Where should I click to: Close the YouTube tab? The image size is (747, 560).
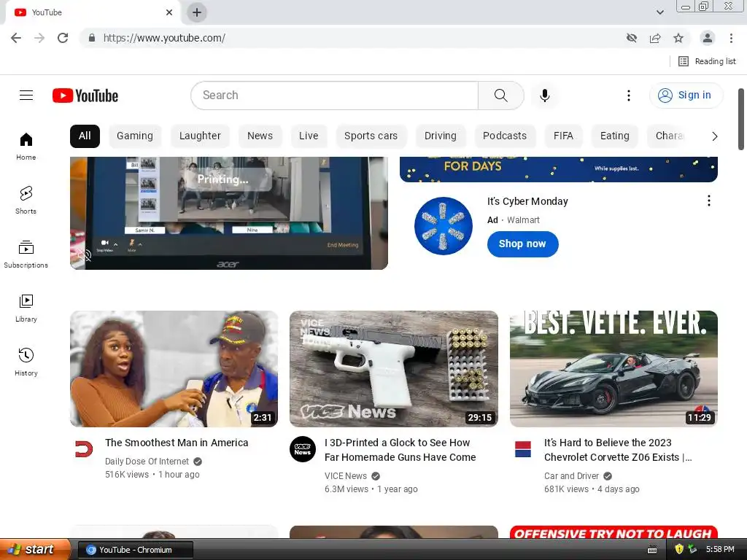pos(169,12)
